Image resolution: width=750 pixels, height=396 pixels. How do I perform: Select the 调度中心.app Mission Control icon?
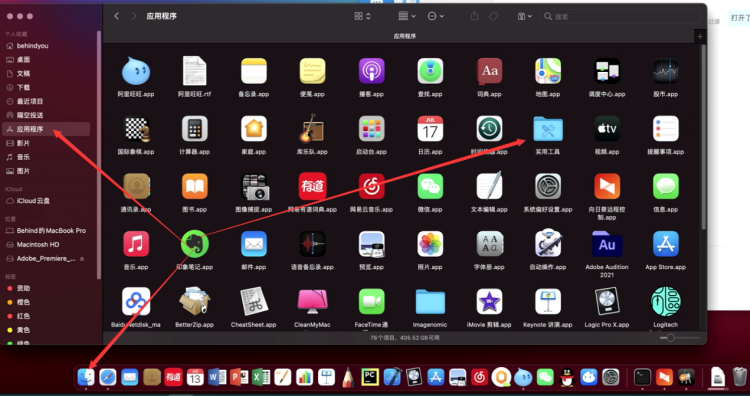tap(607, 71)
